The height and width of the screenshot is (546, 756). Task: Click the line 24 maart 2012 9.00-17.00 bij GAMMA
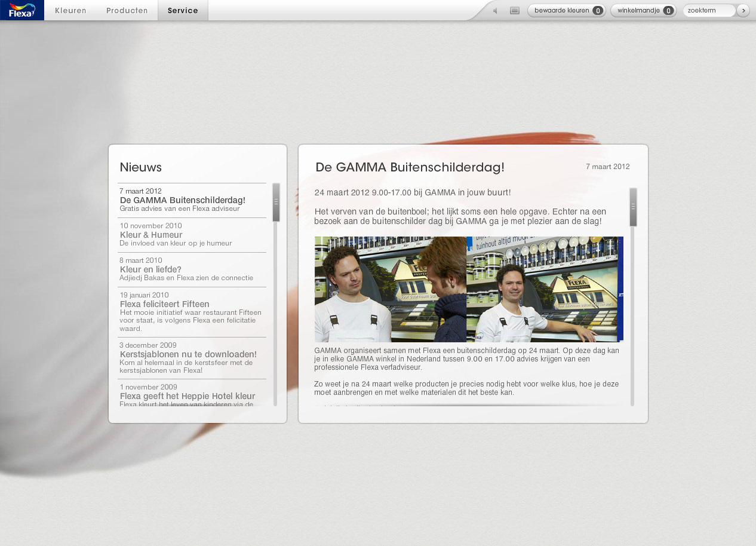413,192
